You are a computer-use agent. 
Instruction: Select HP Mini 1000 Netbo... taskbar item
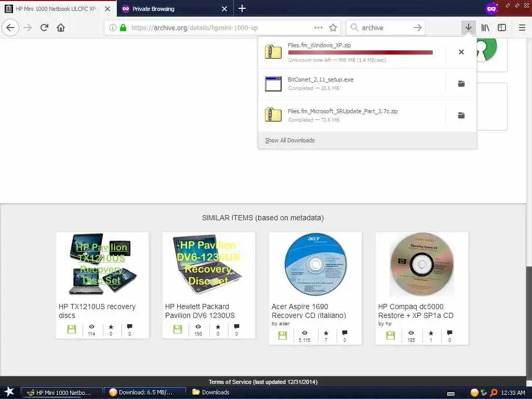pyautogui.click(x=62, y=393)
